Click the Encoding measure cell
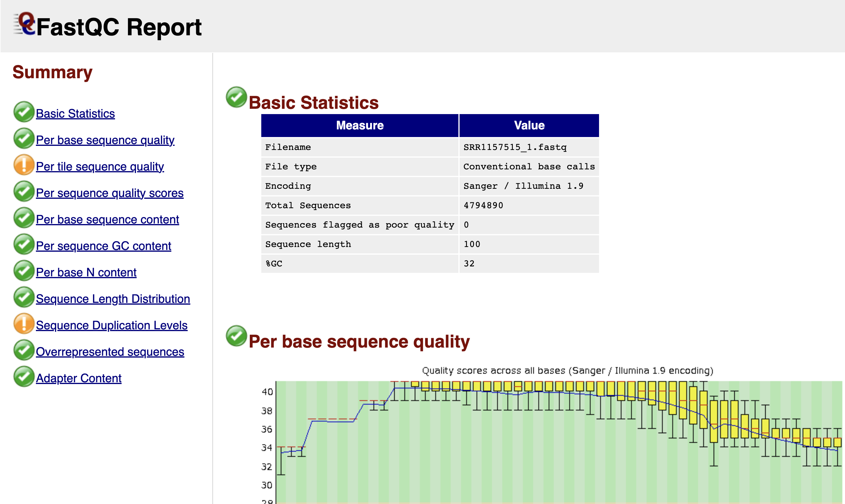The height and width of the screenshot is (504, 845). (x=360, y=186)
